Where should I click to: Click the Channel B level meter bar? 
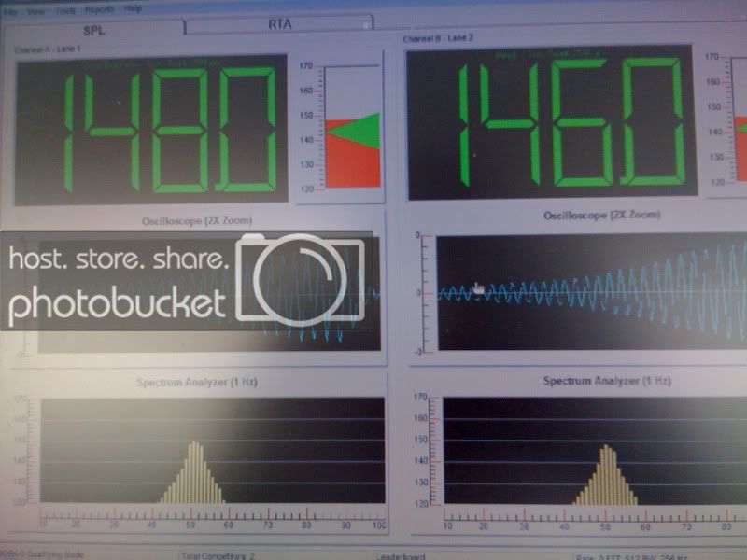click(741, 119)
